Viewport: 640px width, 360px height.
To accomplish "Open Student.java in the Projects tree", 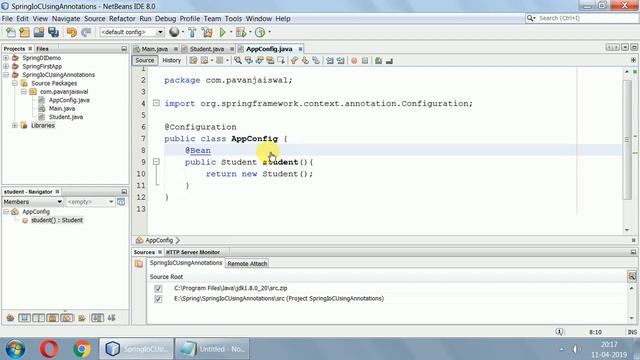I will pos(66,117).
